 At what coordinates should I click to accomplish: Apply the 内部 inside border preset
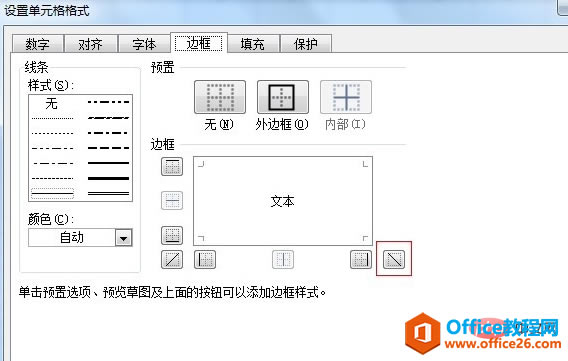[346, 97]
